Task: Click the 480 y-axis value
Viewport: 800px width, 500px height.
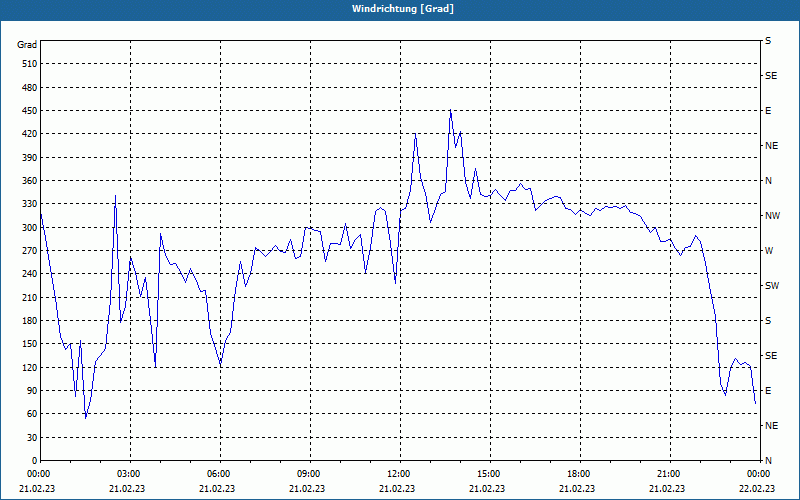Action: pyautogui.click(x=30, y=88)
